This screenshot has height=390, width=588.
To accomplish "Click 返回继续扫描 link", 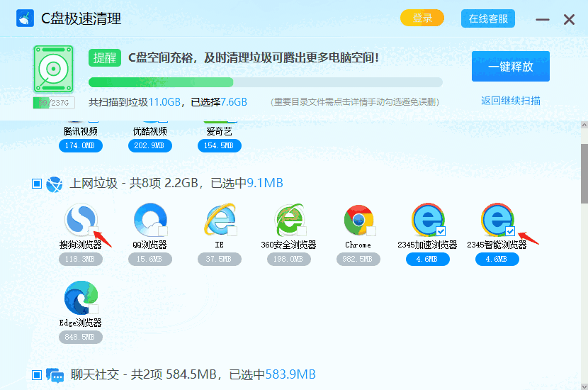I will (510, 101).
